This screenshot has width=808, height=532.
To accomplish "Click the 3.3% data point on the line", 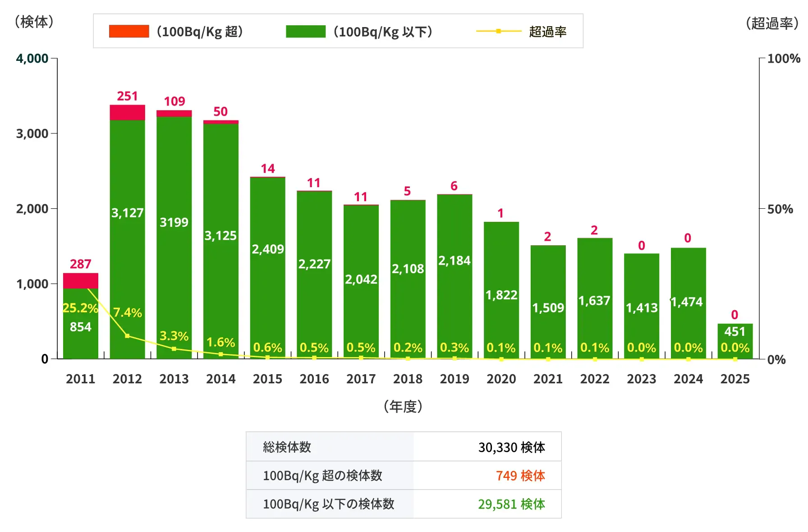I will 174,349.
